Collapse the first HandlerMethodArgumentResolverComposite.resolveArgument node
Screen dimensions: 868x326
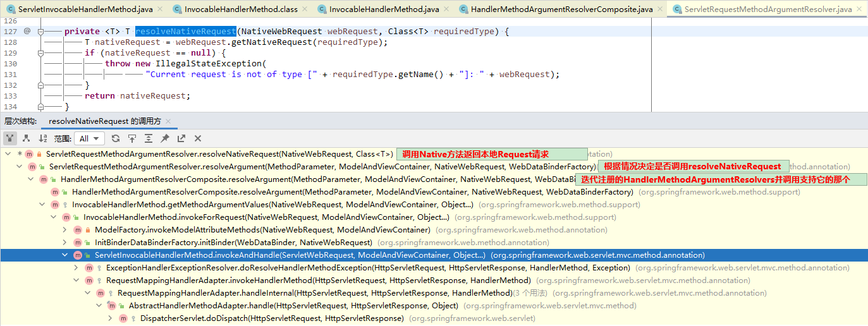30,179
